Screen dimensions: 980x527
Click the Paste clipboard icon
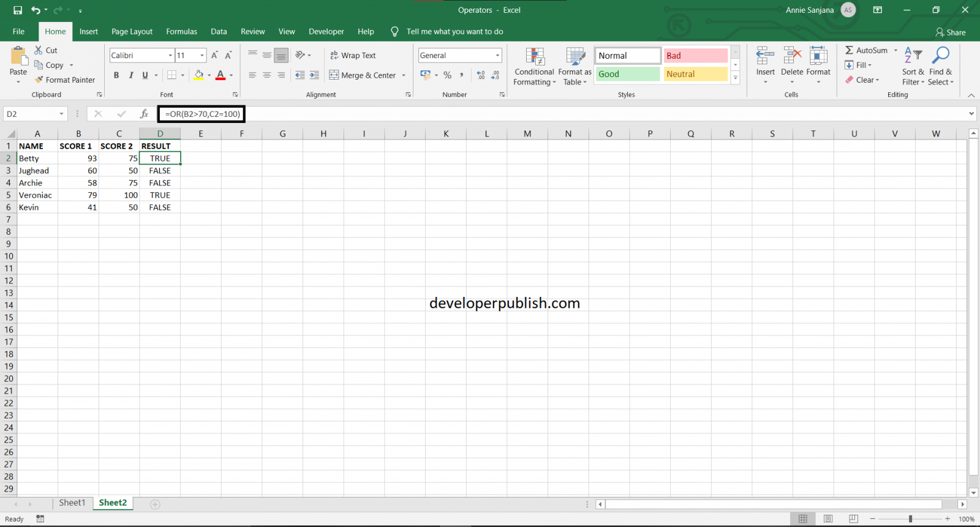(x=18, y=56)
